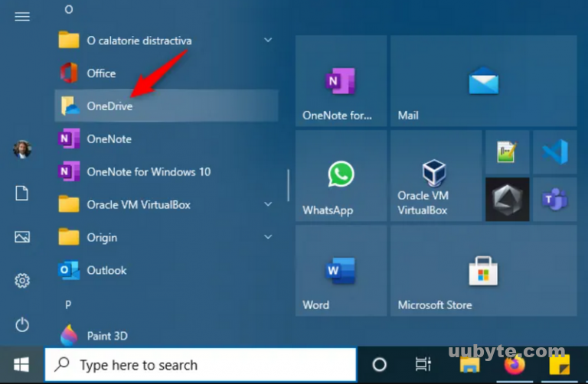Open Paint 3D from the app list
588x384 pixels.
(x=166, y=335)
